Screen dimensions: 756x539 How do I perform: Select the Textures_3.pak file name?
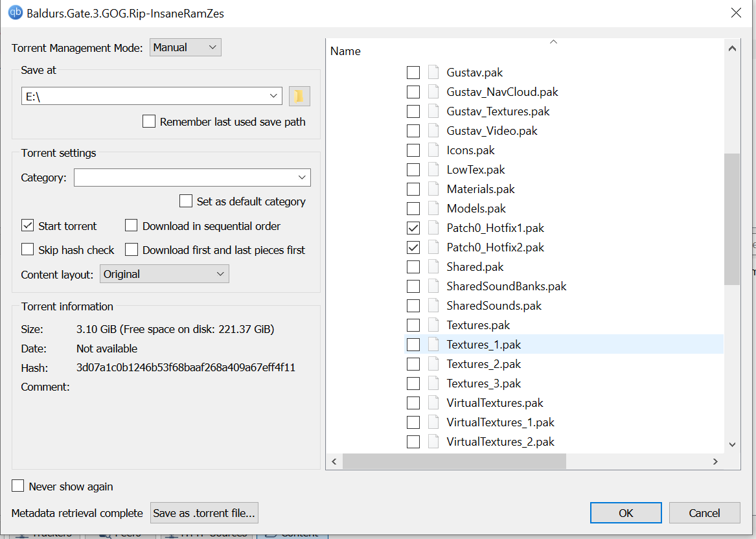click(x=483, y=384)
